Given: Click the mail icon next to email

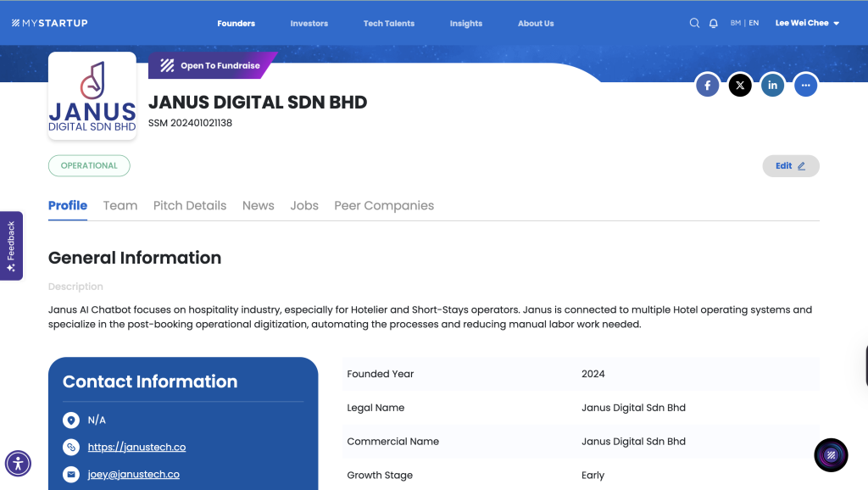Looking at the screenshot, I should [71, 474].
